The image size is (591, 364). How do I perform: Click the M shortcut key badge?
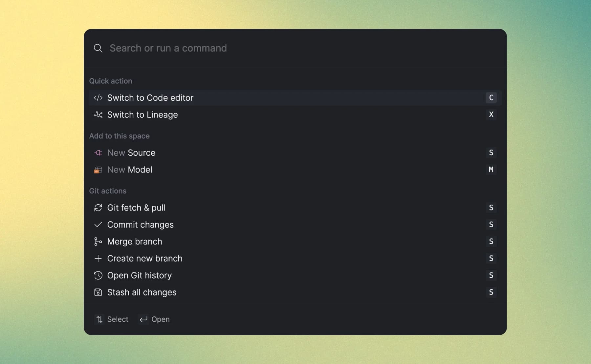491,170
